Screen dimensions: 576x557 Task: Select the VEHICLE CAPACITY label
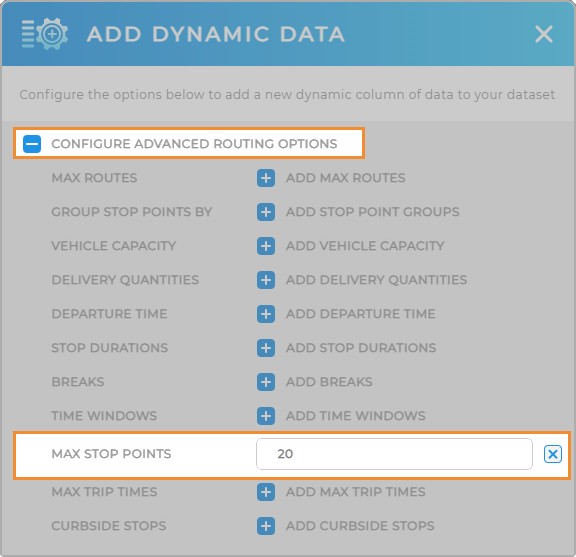point(114,246)
